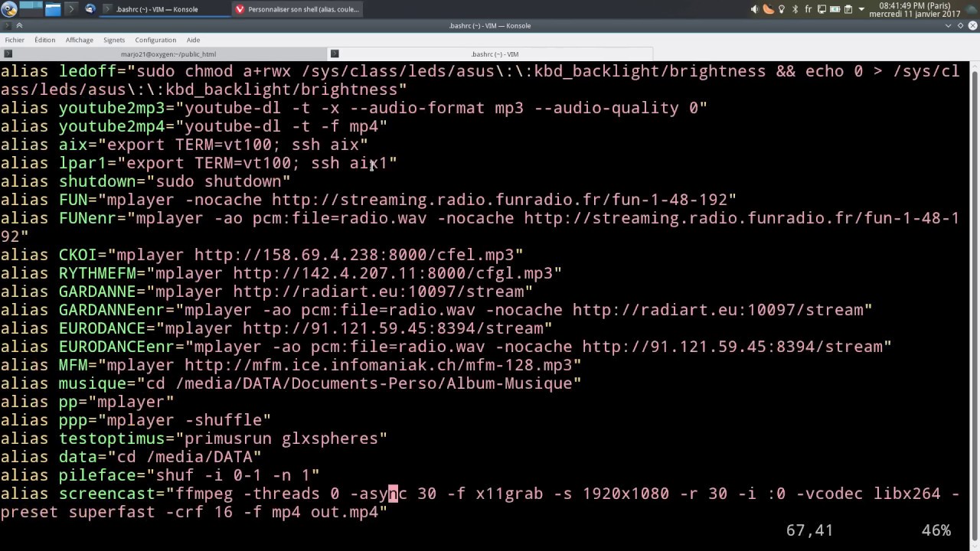980x551 pixels.
Task: Open the Édition menu
Action: pos(44,40)
